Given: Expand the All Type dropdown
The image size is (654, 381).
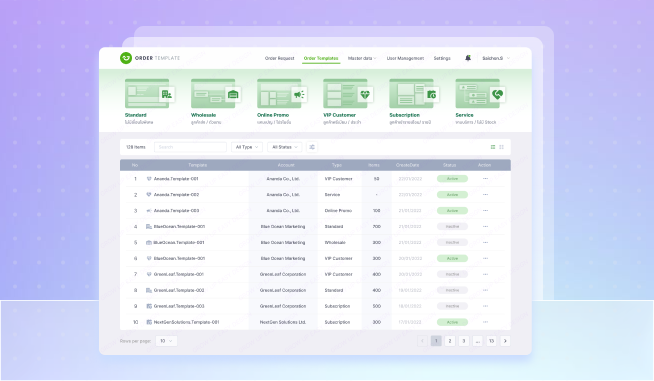Looking at the screenshot, I should [x=247, y=147].
